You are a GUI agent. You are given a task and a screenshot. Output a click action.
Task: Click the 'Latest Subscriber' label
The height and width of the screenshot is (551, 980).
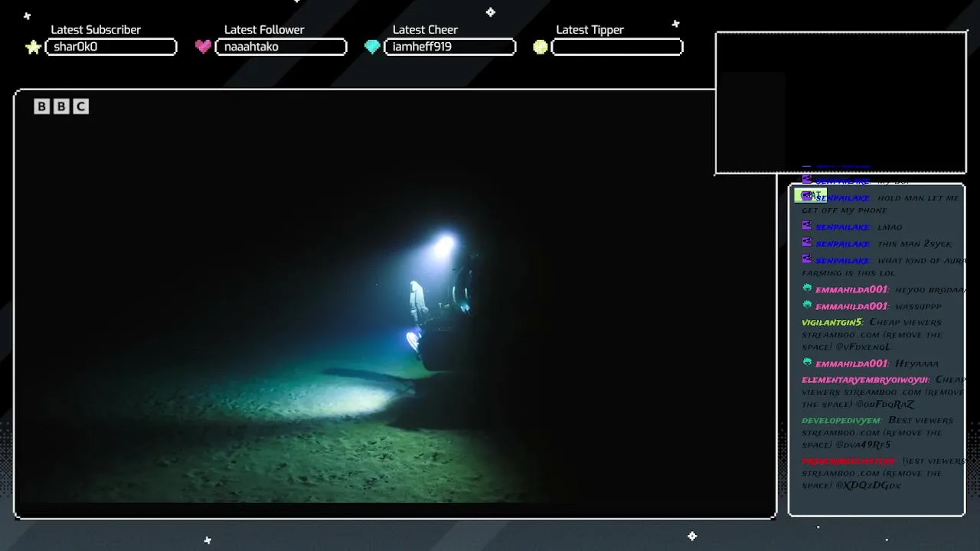(x=96, y=30)
